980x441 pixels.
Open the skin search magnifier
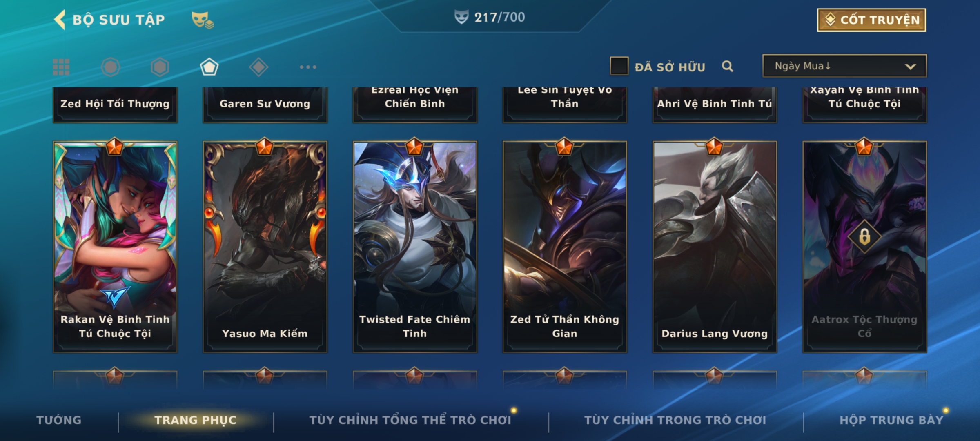point(727,66)
